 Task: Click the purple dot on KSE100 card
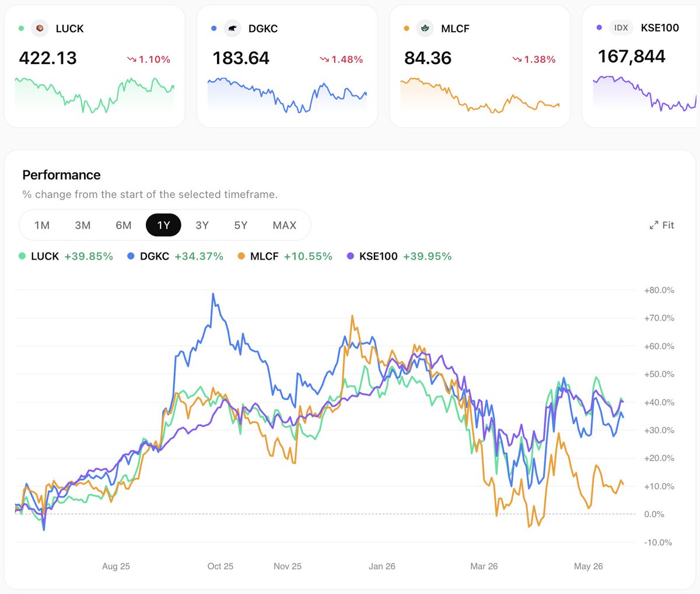click(599, 27)
